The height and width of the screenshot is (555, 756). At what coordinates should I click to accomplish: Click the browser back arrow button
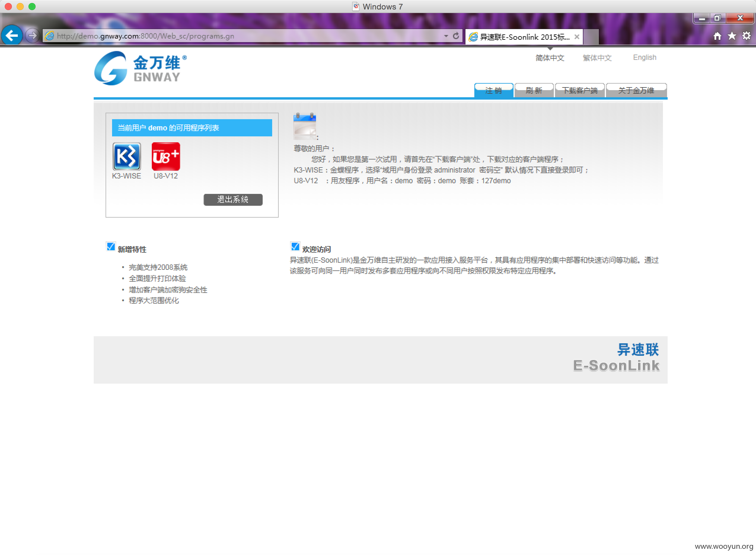coord(12,35)
